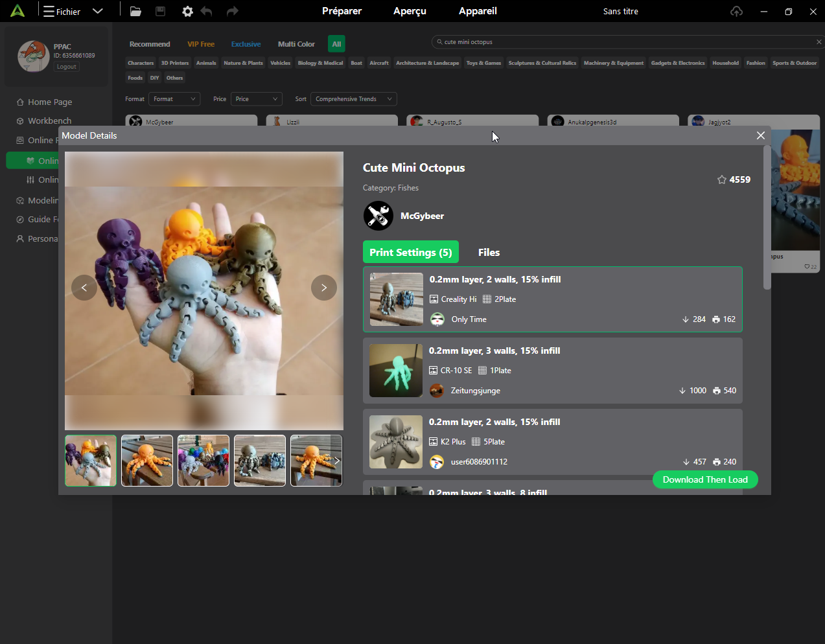Select the CR-10 SE print setting entry
This screenshot has height=644, width=825.
[553, 371]
